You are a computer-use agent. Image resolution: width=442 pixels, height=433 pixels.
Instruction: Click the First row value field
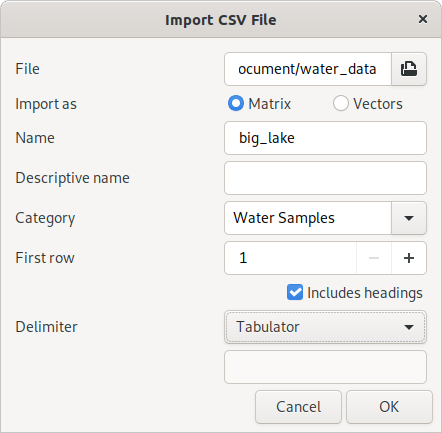click(290, 258)
